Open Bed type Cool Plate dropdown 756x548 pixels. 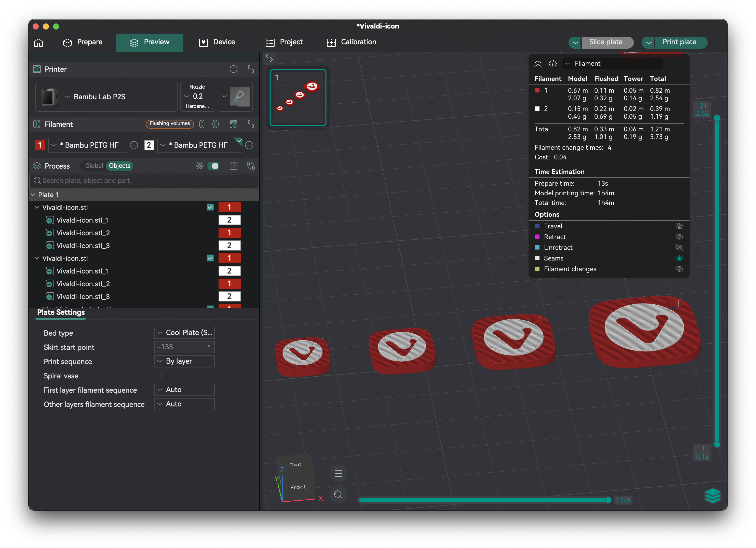tap(184, 332)
